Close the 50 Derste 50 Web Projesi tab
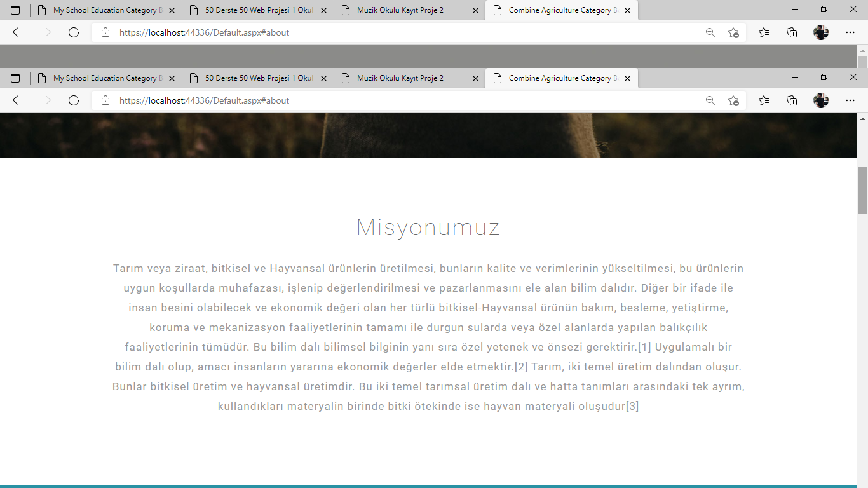 click(x=323, y=78)
